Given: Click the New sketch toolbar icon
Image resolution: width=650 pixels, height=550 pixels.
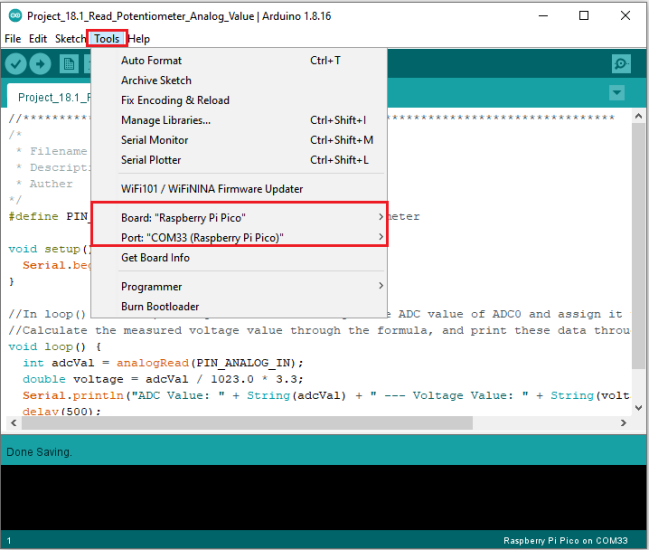Looking at the screenshot, I should pyautogui.click(x=69, y=64).
